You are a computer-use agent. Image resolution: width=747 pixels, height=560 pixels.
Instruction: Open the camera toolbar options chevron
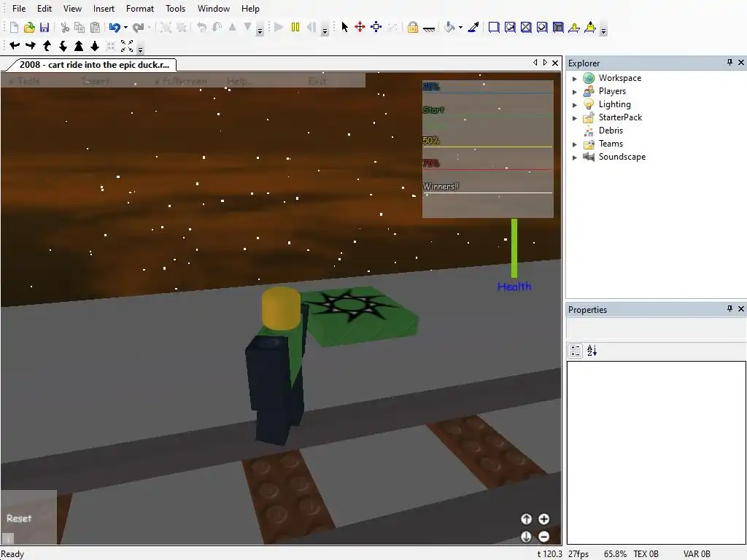pyautogui.click(x=140, y=49)
